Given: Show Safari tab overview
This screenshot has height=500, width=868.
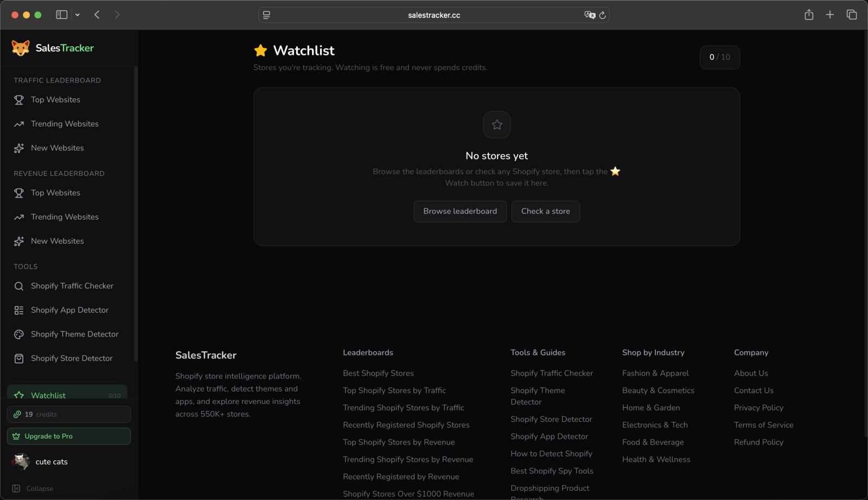Looking at the screenshot, I should [852, 15].
